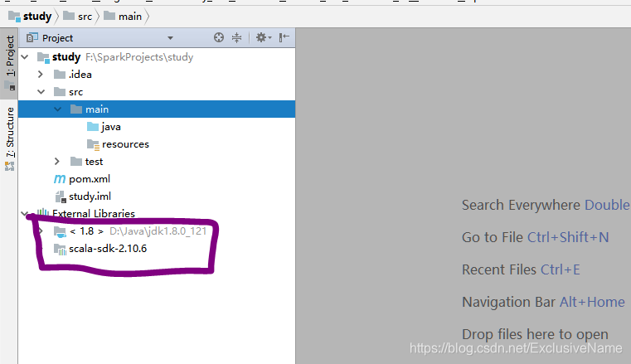Hide the Project tool window
This screenshot has height=364, width=631.
coord(284,38)
